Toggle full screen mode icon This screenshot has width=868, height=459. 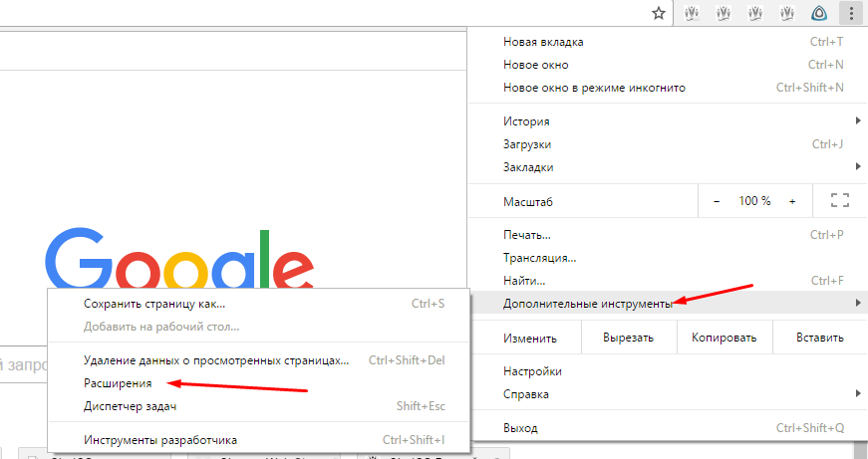(840, 201)
